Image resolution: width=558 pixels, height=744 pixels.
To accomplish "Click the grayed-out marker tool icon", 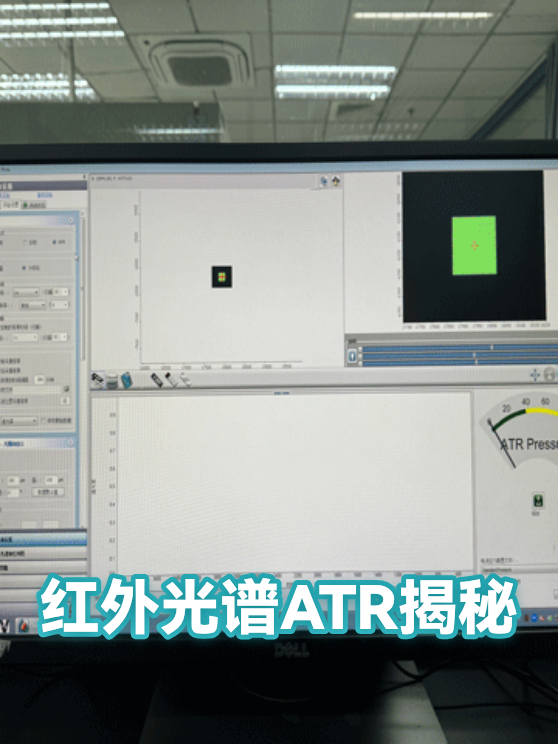I will tap(185, 380).
